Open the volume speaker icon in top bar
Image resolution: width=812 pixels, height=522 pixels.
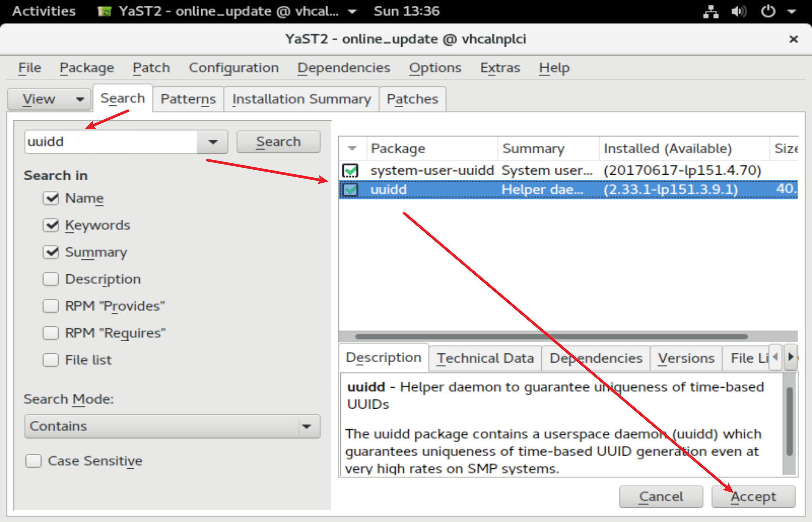click(739, 11)
